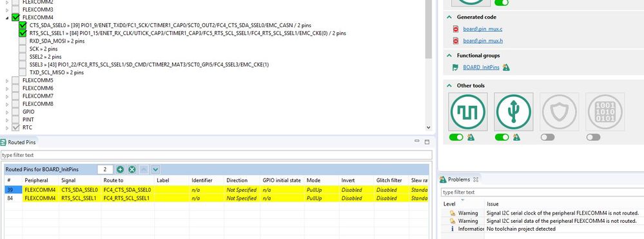Enable the binary data tool toggle
This screenshot has width=644, height=239.
pyautogui.click(x=593, y=138)
